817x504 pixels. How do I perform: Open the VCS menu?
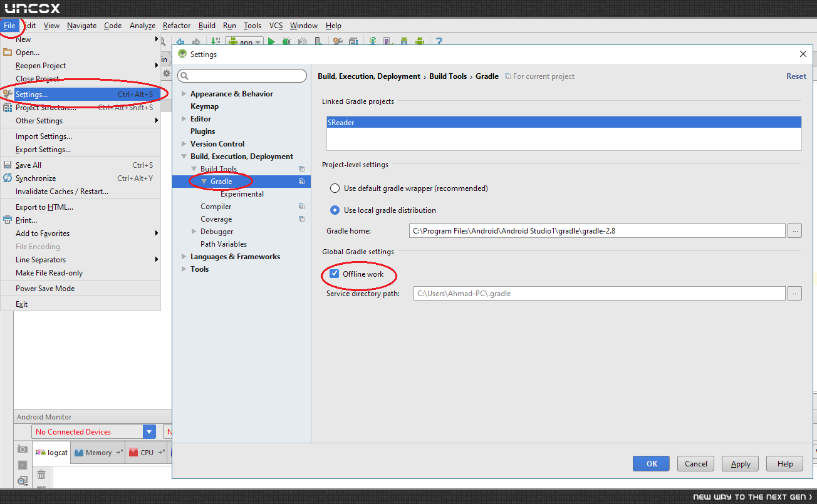276,26
